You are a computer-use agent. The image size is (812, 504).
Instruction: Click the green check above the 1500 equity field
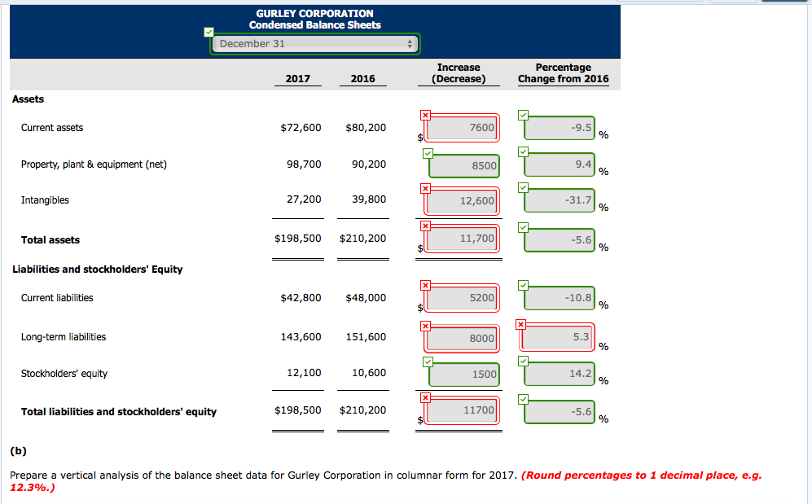point(428,360)
